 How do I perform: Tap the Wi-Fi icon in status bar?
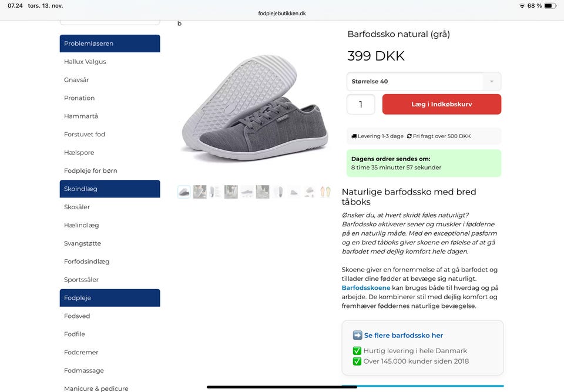(522, 6)
